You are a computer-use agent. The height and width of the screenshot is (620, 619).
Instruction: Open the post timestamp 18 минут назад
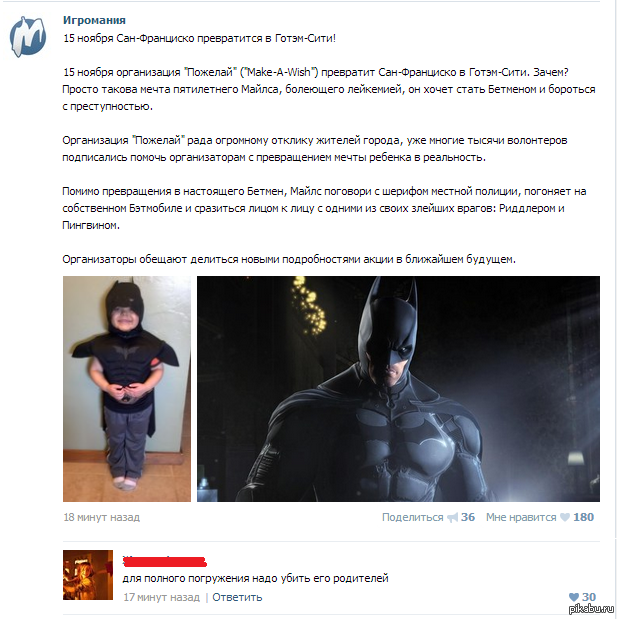(102, 517)
